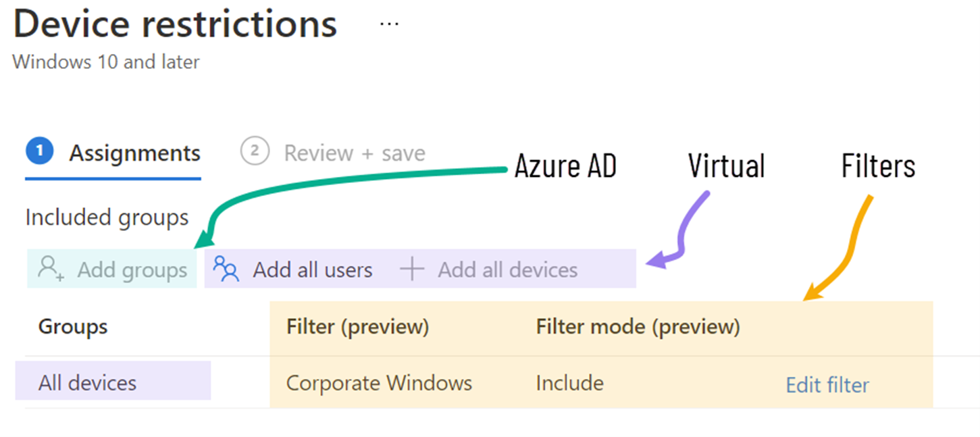
Task: Go to the Review + save tab
Action: pos(355,153)
